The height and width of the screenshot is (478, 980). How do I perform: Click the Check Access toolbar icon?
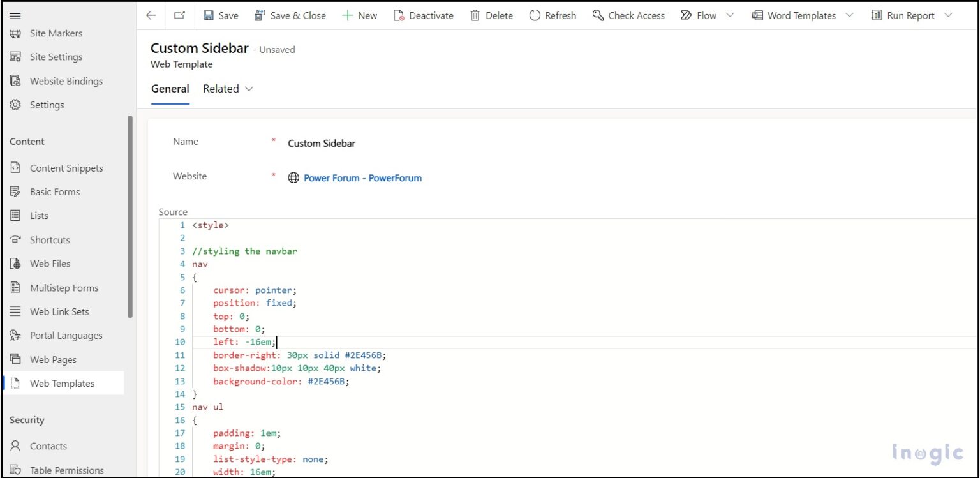click(x=628, y=15)
